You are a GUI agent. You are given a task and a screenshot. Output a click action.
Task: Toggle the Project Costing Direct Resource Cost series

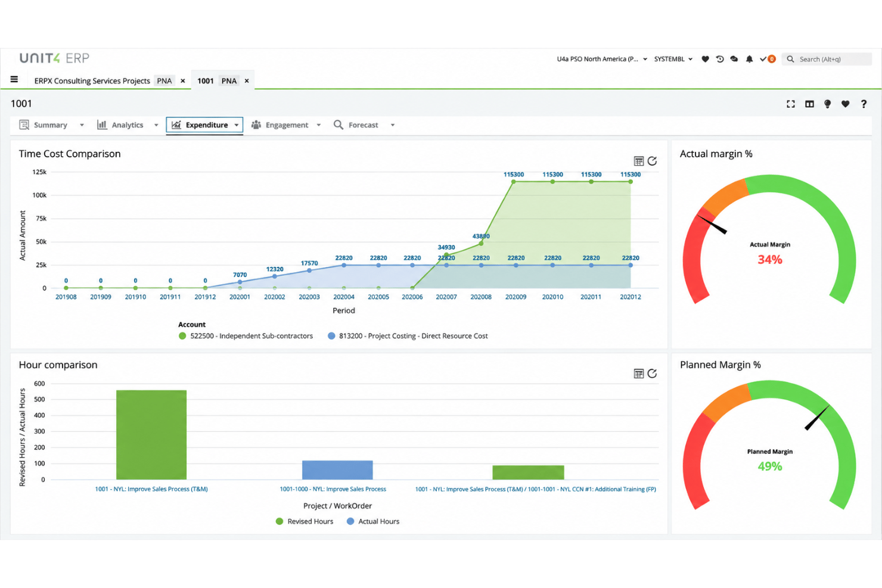coord(408,336)
